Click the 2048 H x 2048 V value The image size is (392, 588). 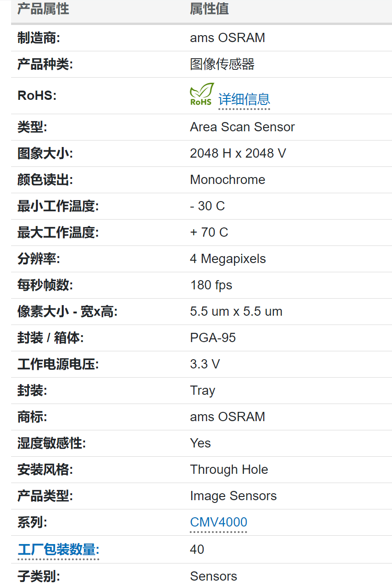pyautogui.click(x=238, y=153)
